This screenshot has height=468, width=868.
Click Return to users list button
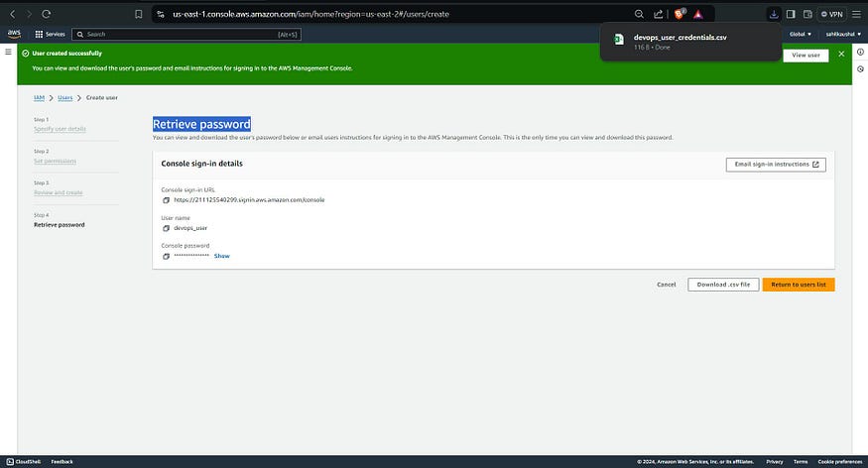click(x=799, y=285)
